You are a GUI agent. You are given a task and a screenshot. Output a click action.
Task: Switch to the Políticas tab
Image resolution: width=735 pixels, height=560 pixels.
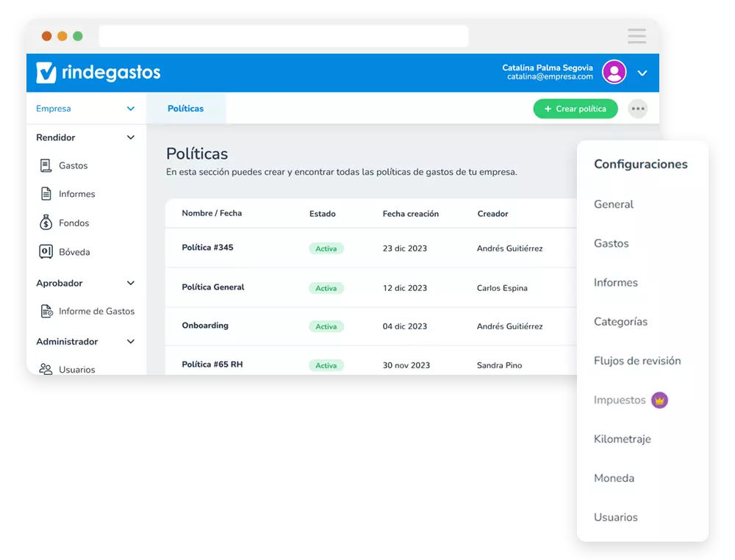[x=185, y=109]
